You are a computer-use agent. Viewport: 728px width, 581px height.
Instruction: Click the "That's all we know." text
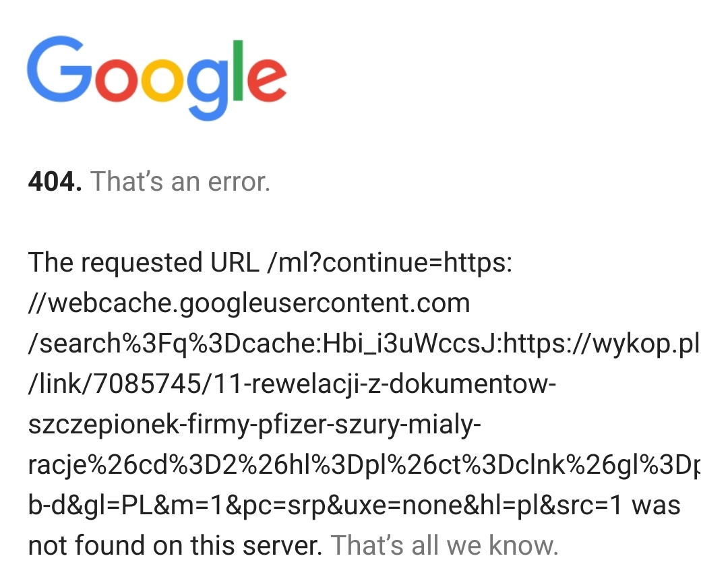[445, 545]
